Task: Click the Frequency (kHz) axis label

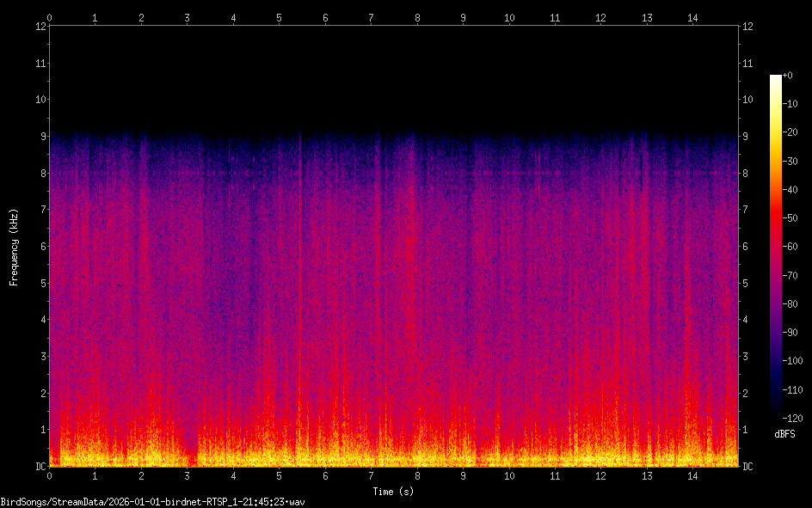Action: tap(14, 247)
